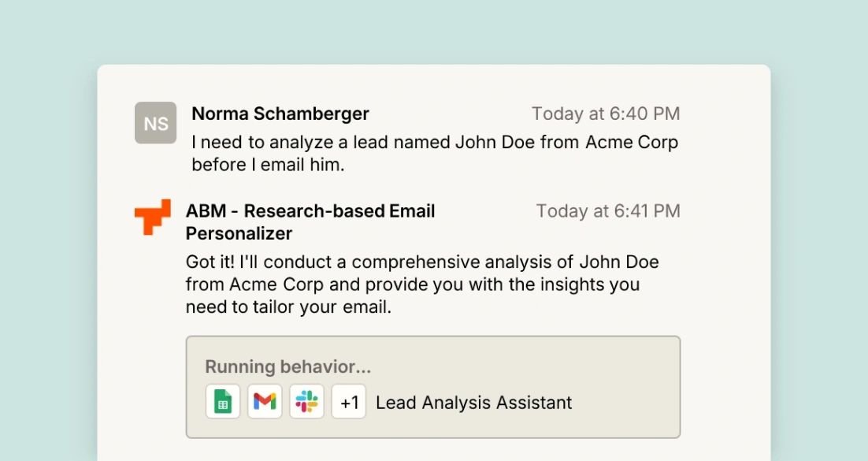Click the word Personalizer in agent name
868x461 pixels.
click(239, 233)
